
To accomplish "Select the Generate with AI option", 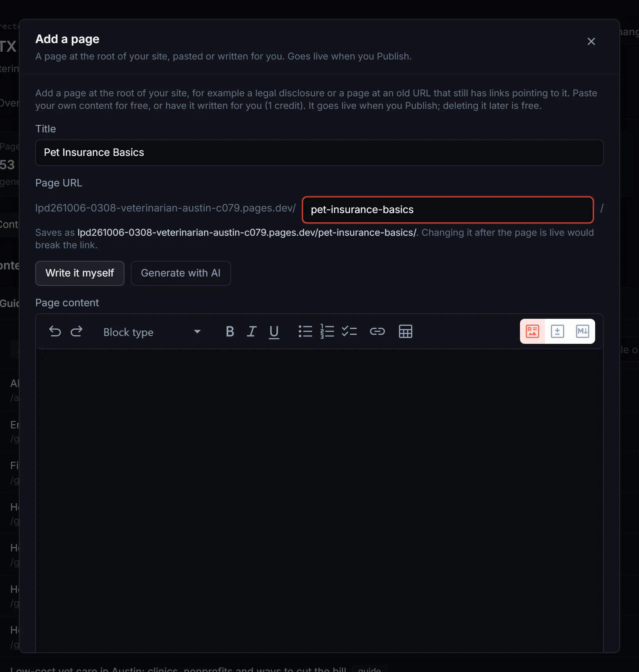I will pos(181,273).
